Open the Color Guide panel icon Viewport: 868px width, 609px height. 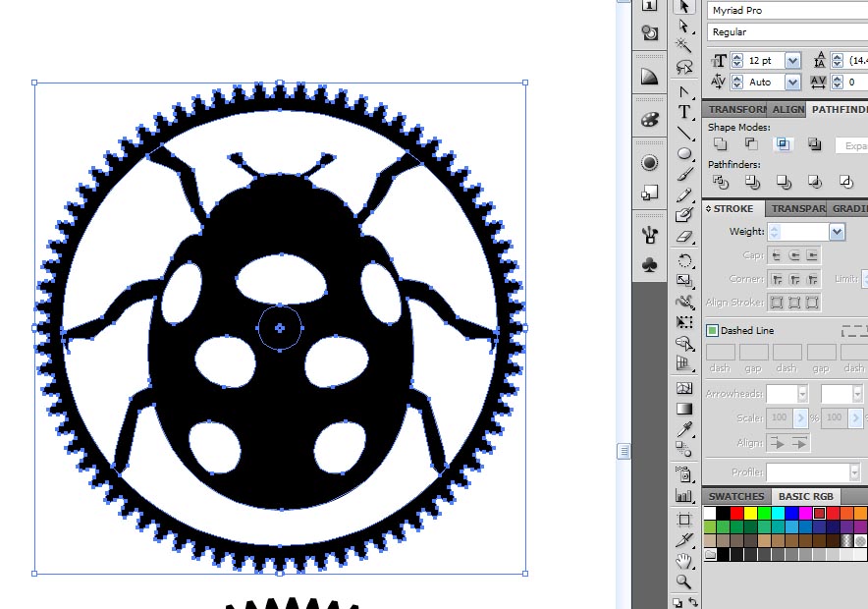649,77
